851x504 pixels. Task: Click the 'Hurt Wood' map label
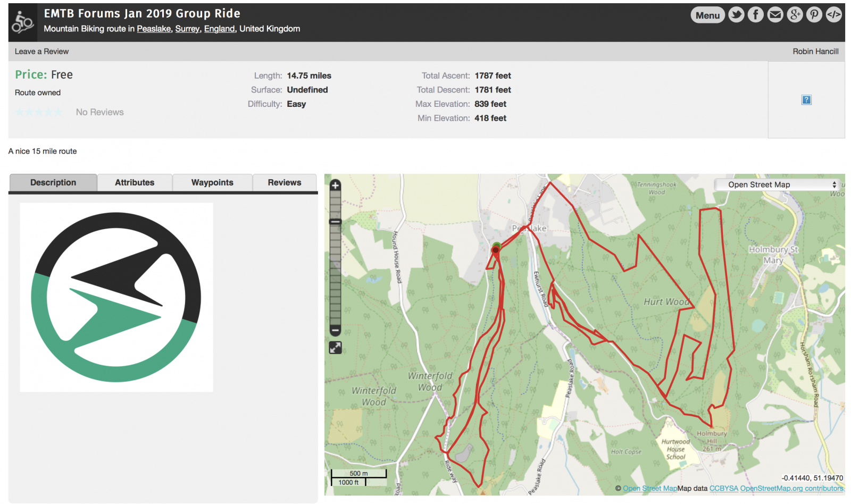pos(666,302)
